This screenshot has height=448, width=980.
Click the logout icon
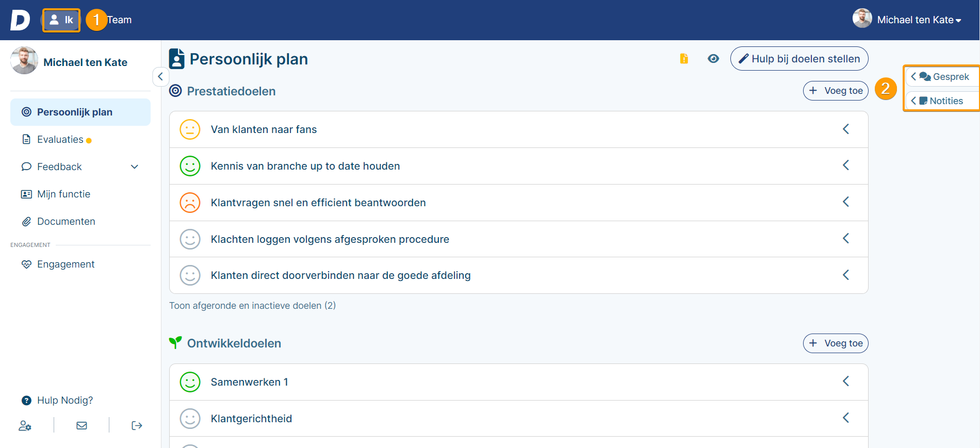point(137,425)
